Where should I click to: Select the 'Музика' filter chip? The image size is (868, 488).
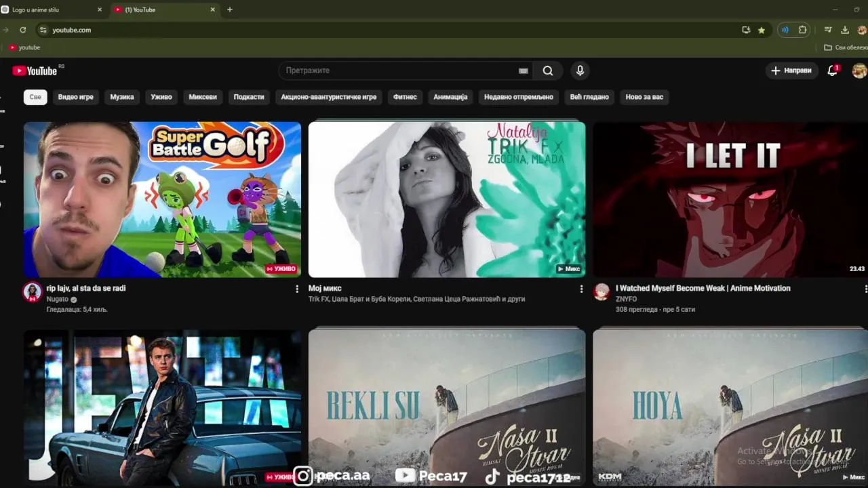pos(122,97)
